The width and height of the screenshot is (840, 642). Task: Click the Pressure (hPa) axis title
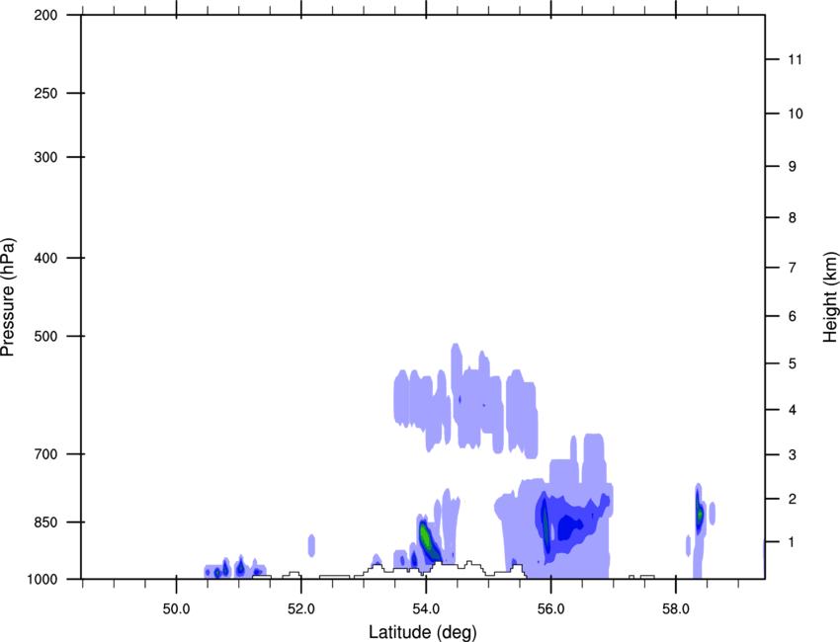tap(8, 297)
